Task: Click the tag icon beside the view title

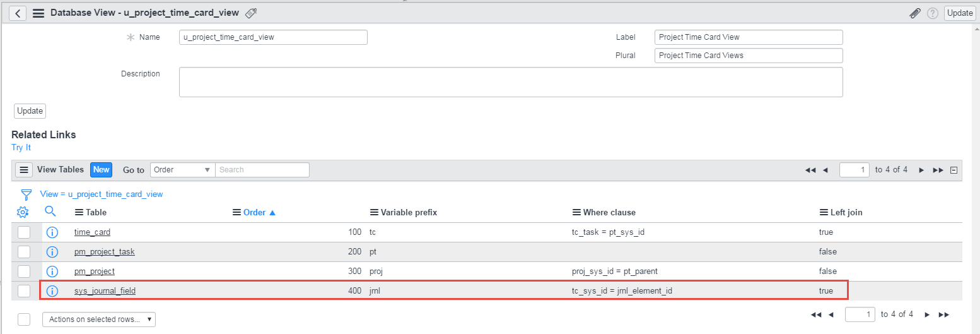Action: 251,13
